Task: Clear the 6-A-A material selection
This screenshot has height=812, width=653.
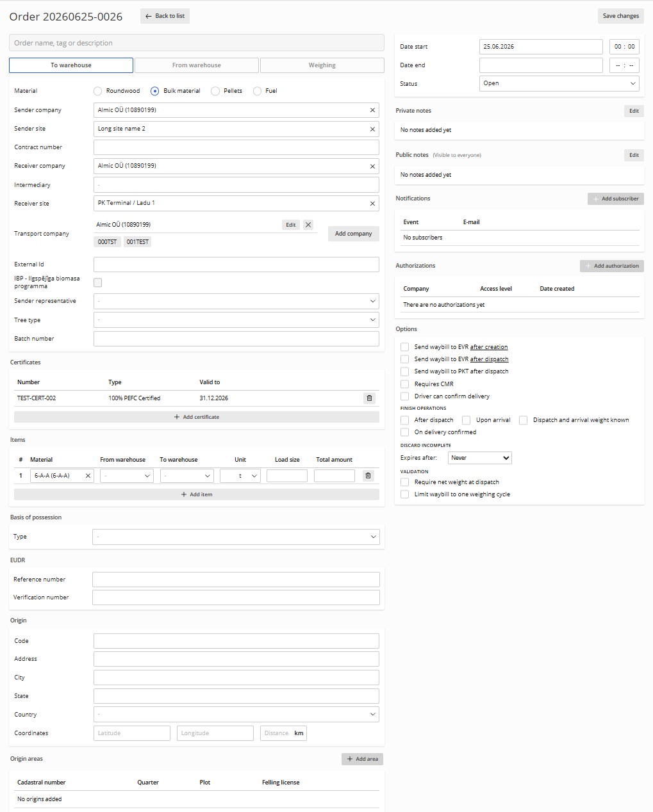Action: click(88, 476)
